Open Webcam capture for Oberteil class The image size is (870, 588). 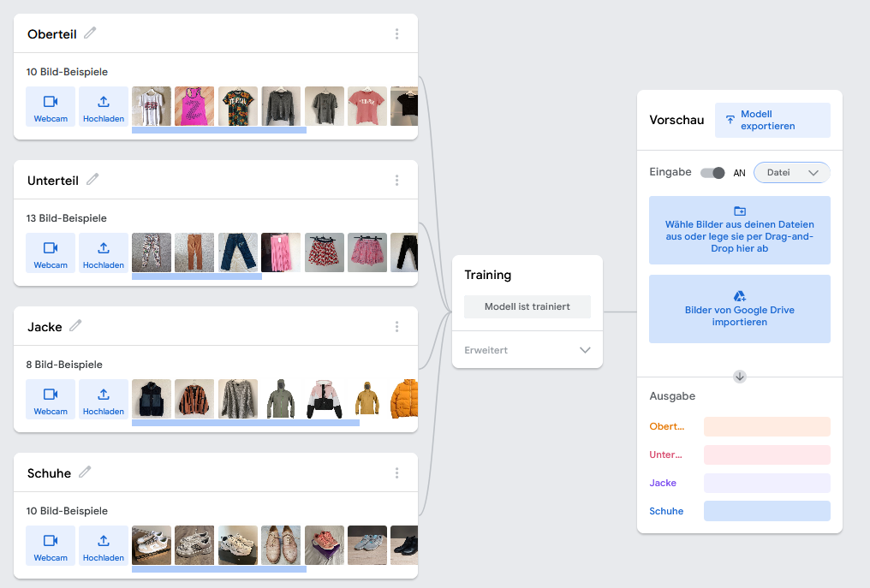[x=51, y=107]
